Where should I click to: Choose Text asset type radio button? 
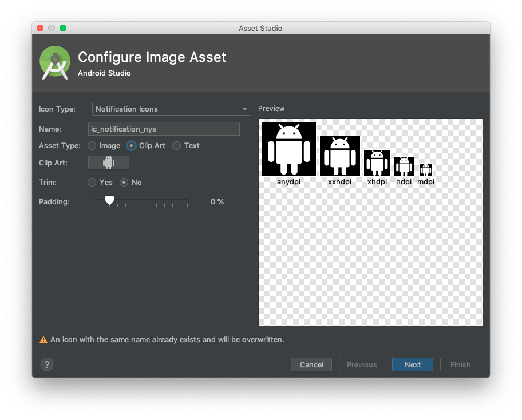[177, 146]
